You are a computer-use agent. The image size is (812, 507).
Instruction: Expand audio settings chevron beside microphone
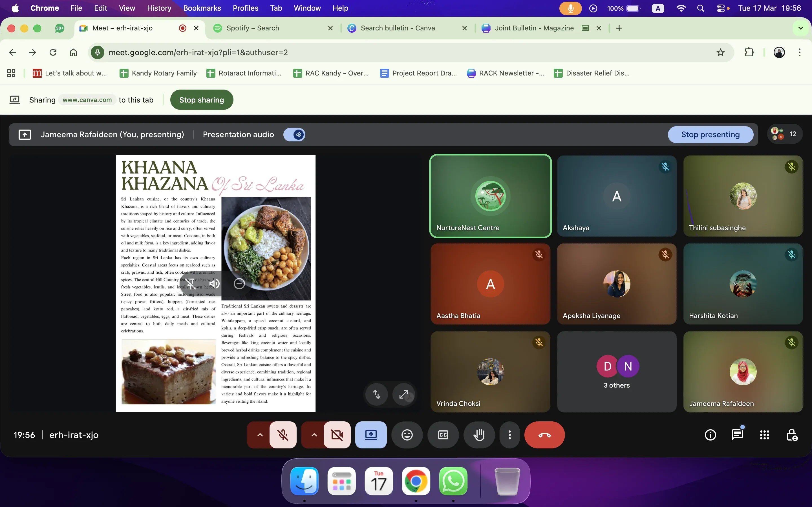(x=260, y=435)
